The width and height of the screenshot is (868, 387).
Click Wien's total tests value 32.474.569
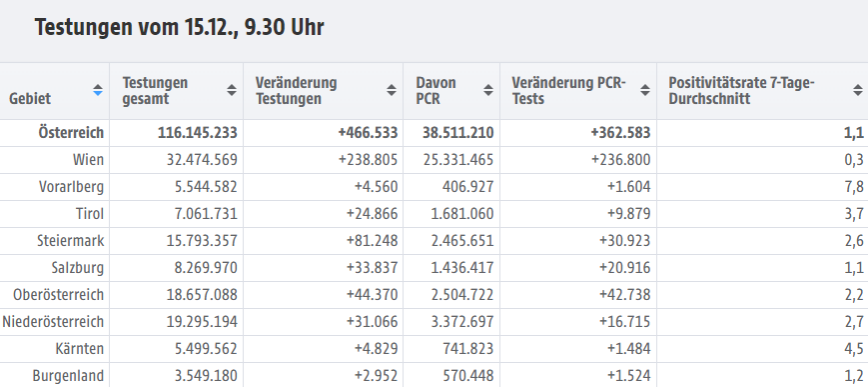202,160
